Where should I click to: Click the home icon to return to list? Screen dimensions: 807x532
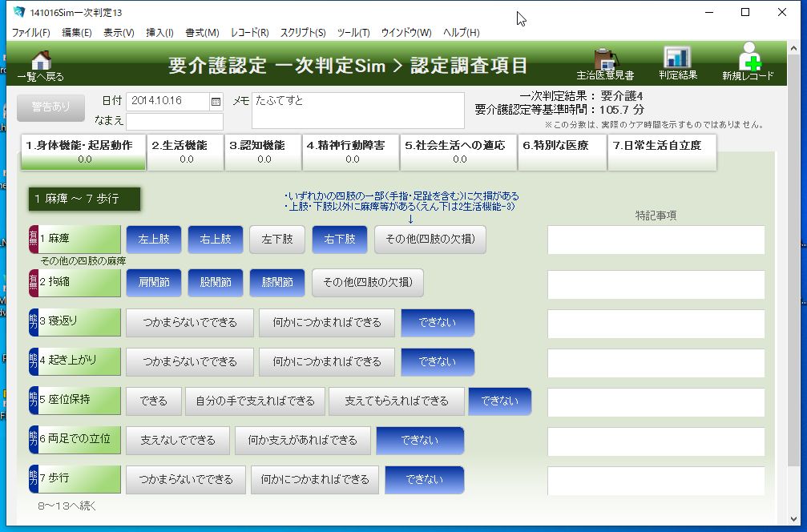point(40,61)
